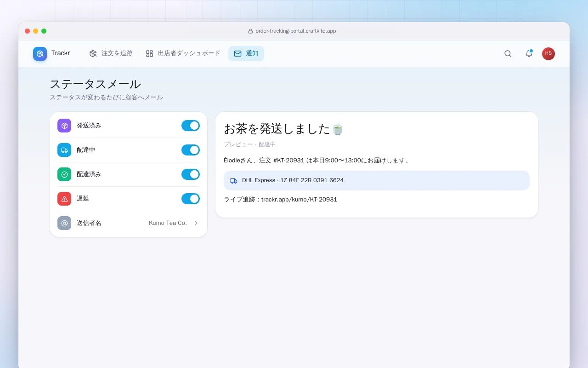This screenshot has width=588, height=368.
Task: Click the truck icon beside DHL Express
Action: pos(234,181)
